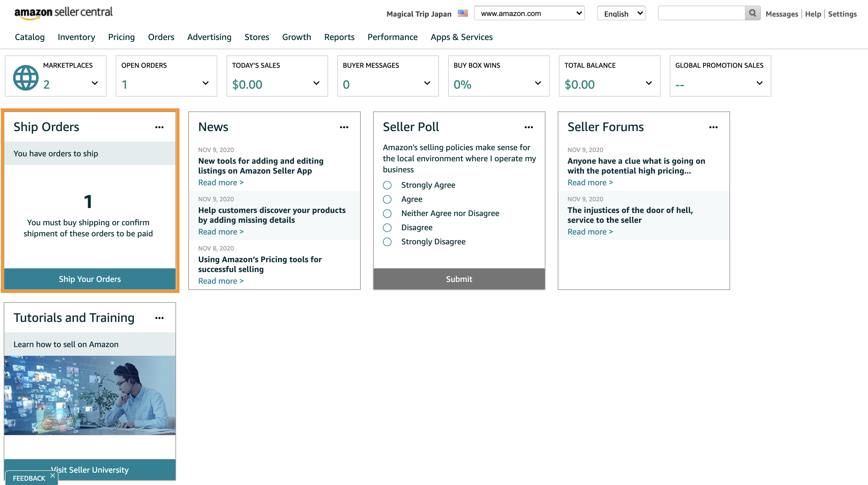The height and width of the screenshot is (485, 868).
Task: Open News card three-dot menu
Action: 344,127
